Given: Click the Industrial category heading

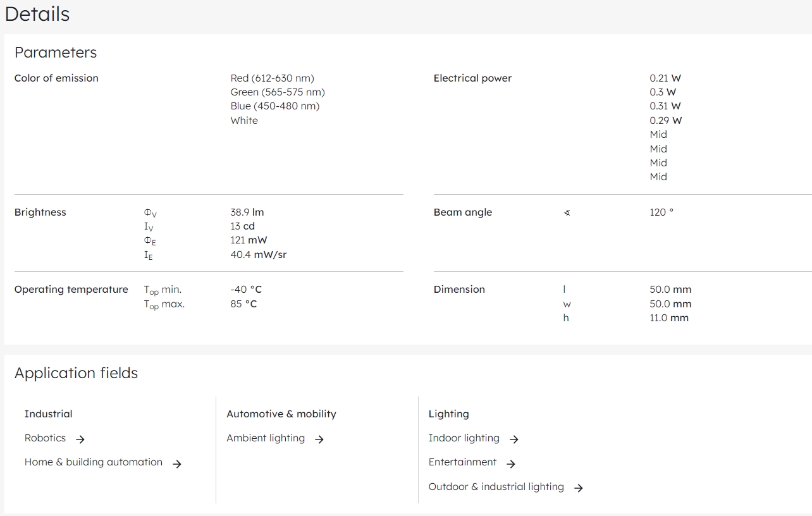Looking at the screenshot, I should (48, 414).
